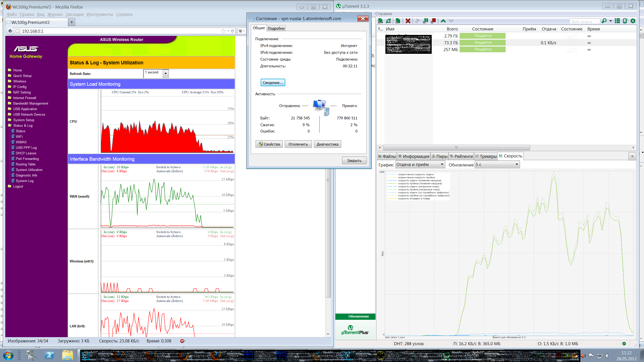Click the uTorrent remote device icon
The image size is (644, 362).
625,21
